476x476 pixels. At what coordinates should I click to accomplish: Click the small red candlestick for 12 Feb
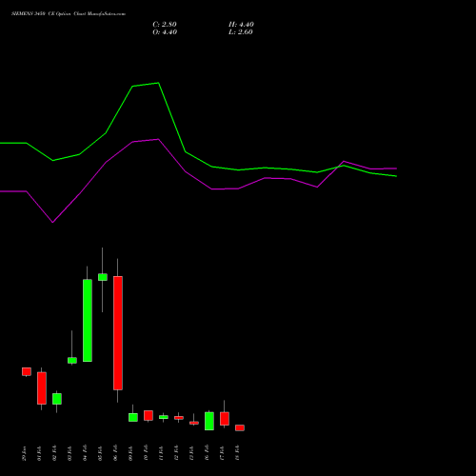(179, 418)
